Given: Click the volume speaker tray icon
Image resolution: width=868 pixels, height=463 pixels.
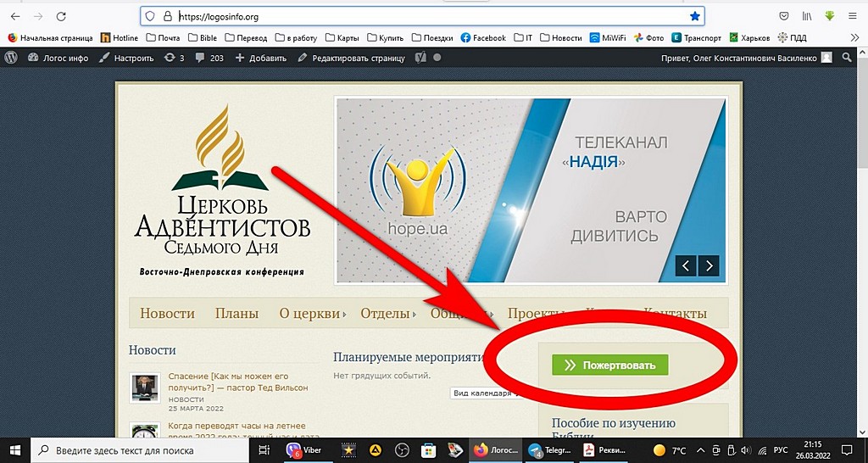Looking at the screenshot, I should tap(745, 449).
